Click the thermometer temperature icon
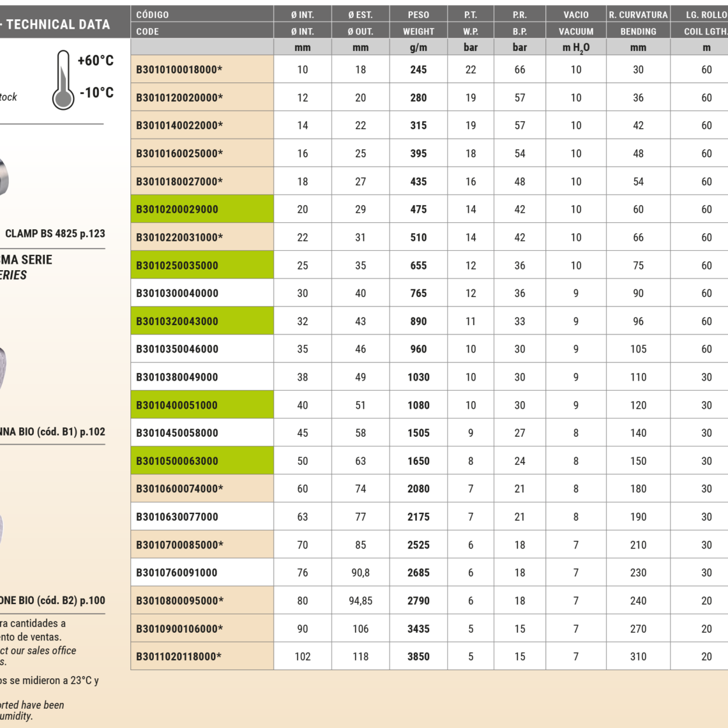The height and width of the screenshot is (728, 728). tap(63, 80)
